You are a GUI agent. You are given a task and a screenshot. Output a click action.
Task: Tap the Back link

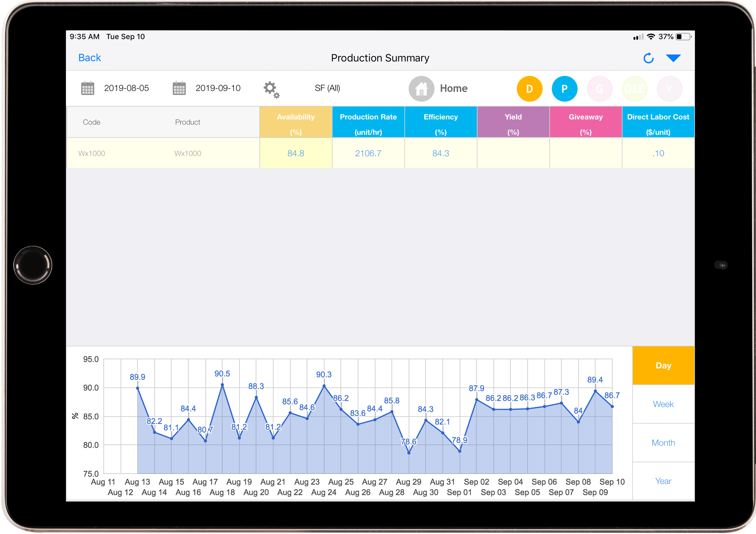point(90,58)
